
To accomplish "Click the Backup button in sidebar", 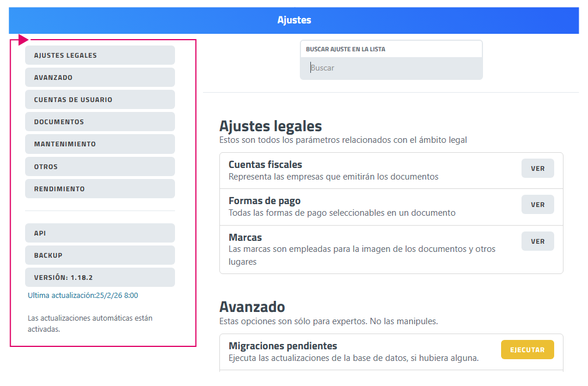I will [x=100, y=255].
